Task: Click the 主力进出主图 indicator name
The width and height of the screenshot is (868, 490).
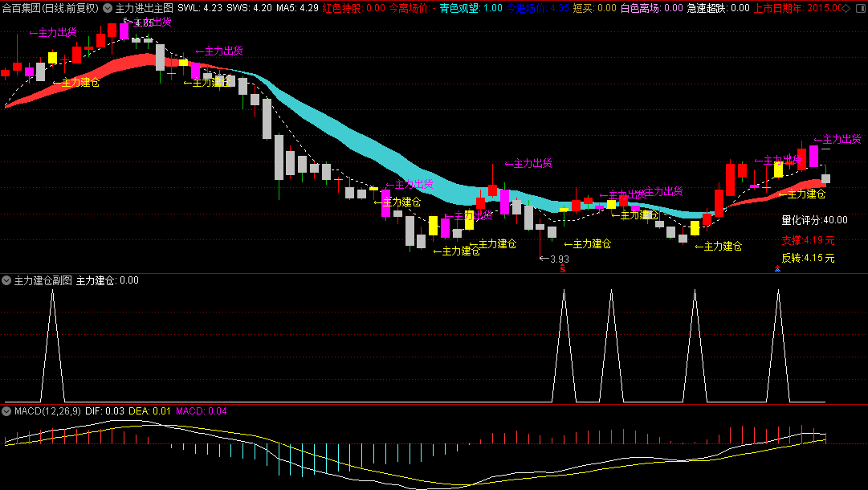Action: tap(144, 8)
